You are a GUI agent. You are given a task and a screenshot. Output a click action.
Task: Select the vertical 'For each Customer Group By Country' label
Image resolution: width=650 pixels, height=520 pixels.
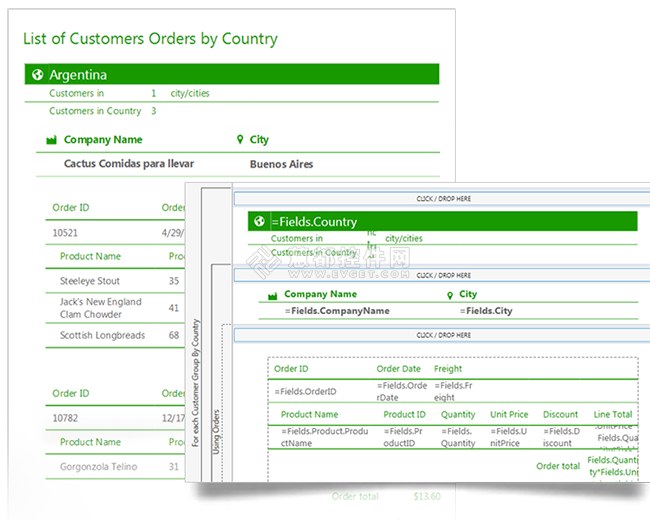[x=195, y=382]
